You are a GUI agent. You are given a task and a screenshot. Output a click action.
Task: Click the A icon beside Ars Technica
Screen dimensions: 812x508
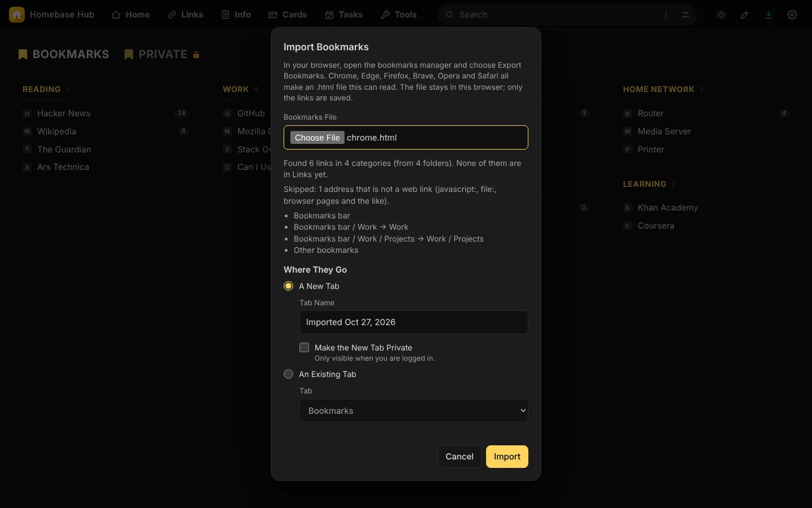tap(27, 167)
